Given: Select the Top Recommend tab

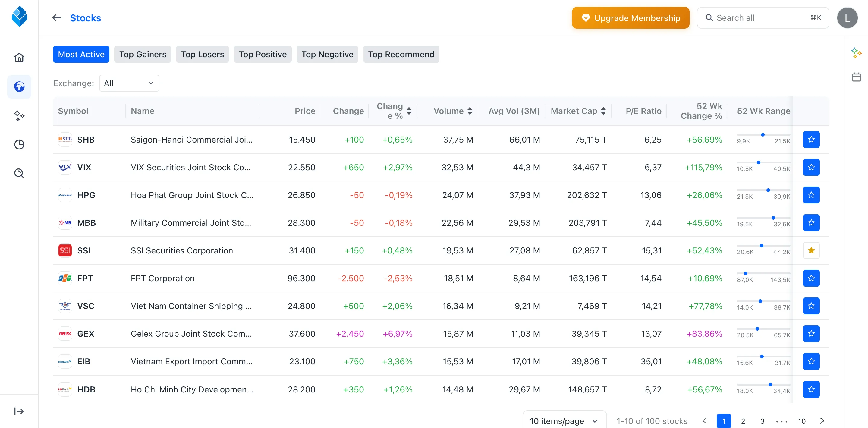Looking at the screenshot, I should pos(401,54).
